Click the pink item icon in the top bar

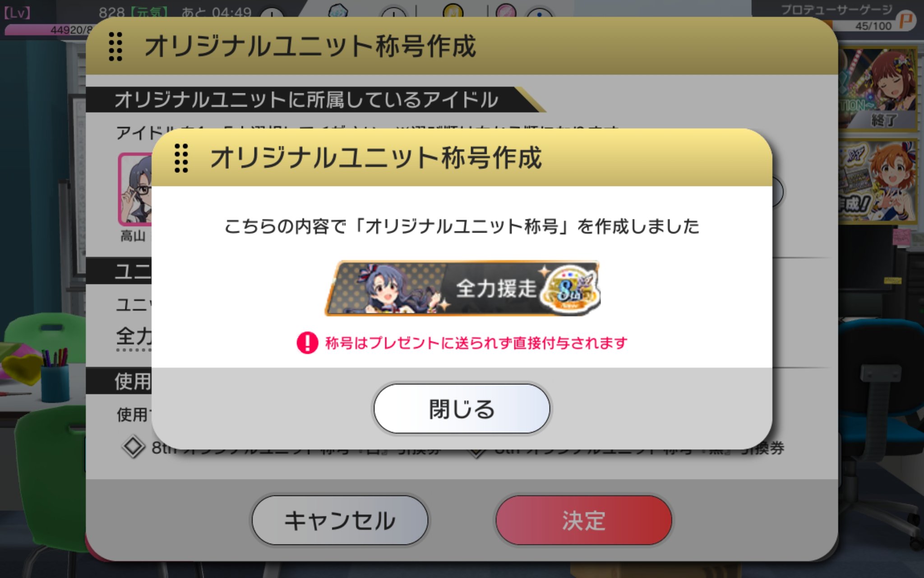click(x=506, y=10)
